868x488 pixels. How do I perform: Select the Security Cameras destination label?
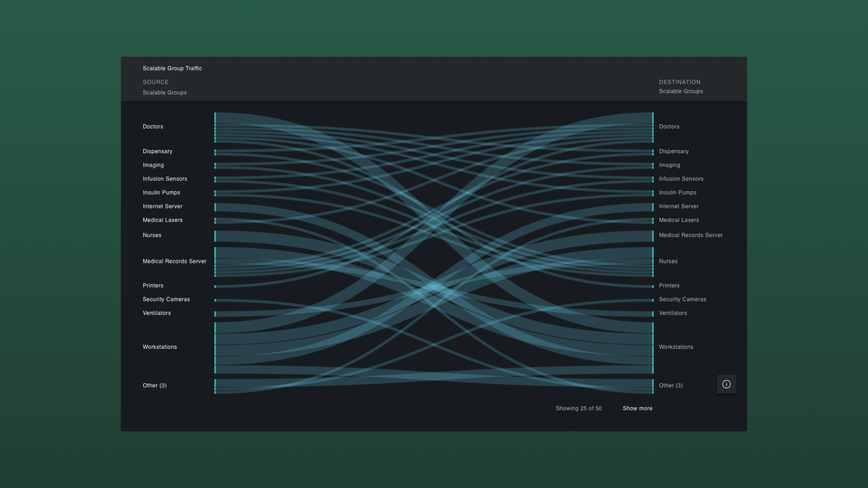[x=682, y=300]
